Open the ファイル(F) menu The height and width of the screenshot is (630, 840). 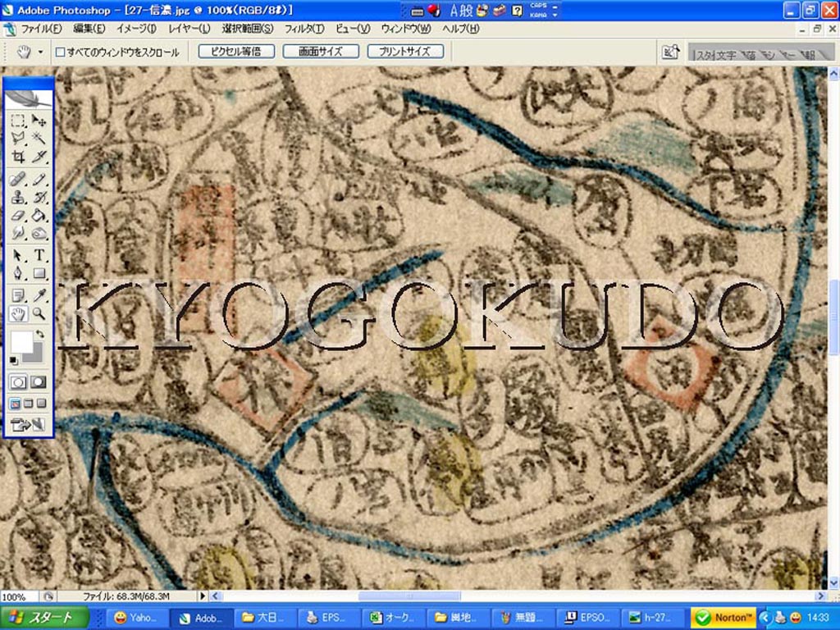tap(41, 29)
